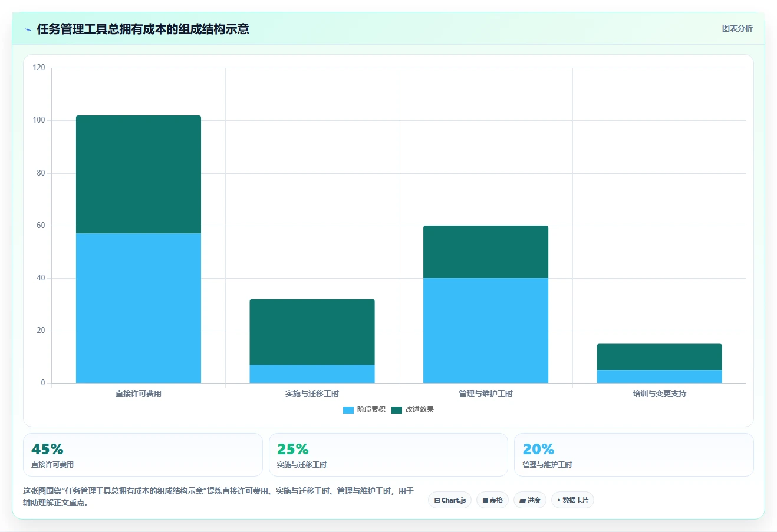The image size is (777, 532).
Task: Open the 25% 实施与迁移工时 stat card
Action: 388,455
